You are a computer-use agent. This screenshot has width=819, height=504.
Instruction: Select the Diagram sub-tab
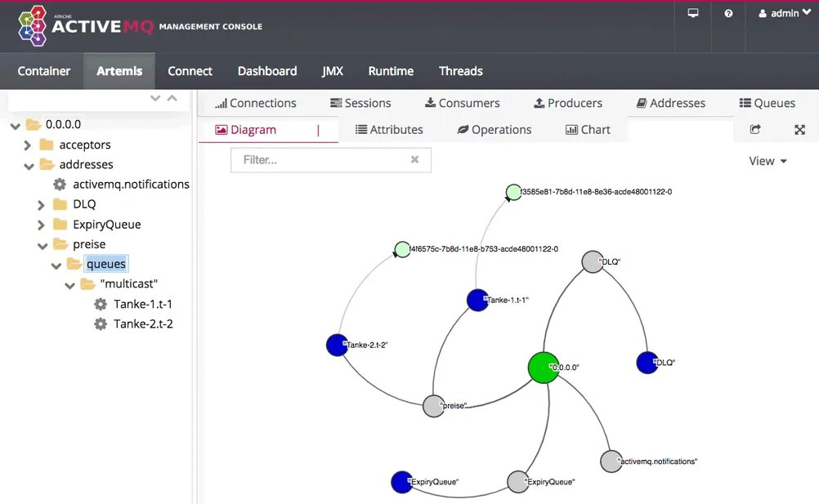[x=245, y=130]
